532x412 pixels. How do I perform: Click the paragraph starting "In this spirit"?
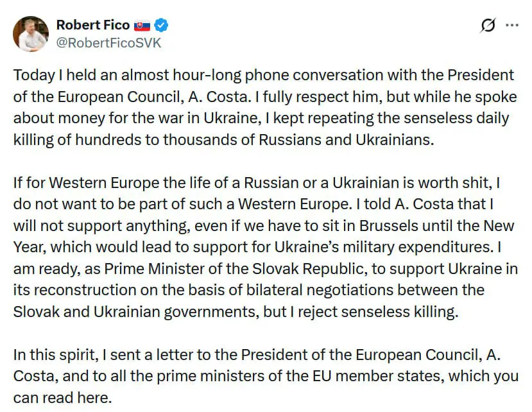264,377
